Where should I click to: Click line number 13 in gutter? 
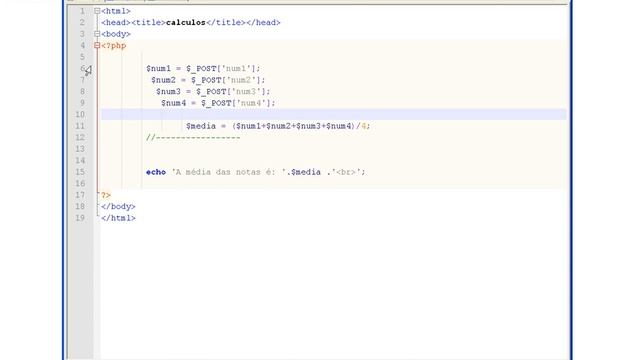(x=80, y=149)
